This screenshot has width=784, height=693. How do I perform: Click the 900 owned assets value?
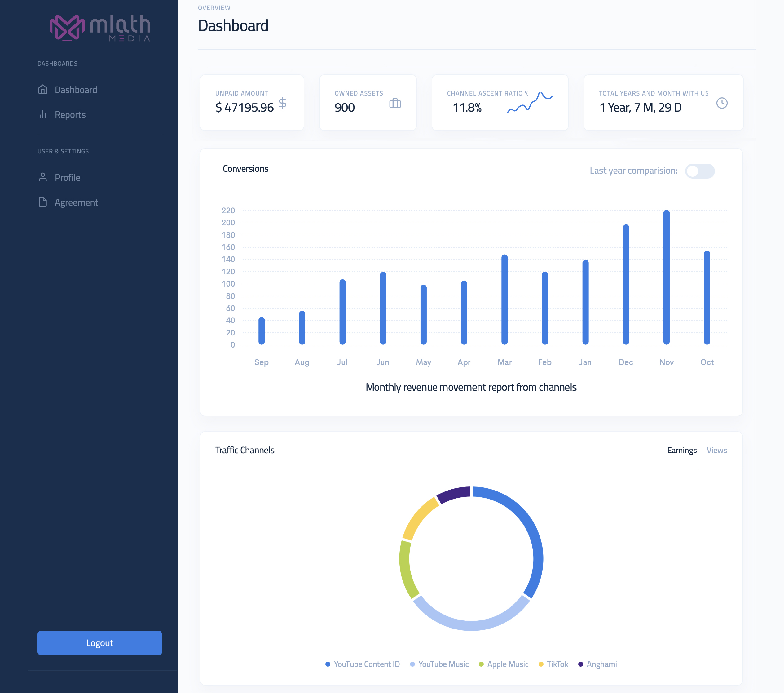click(x=345, y=108)
